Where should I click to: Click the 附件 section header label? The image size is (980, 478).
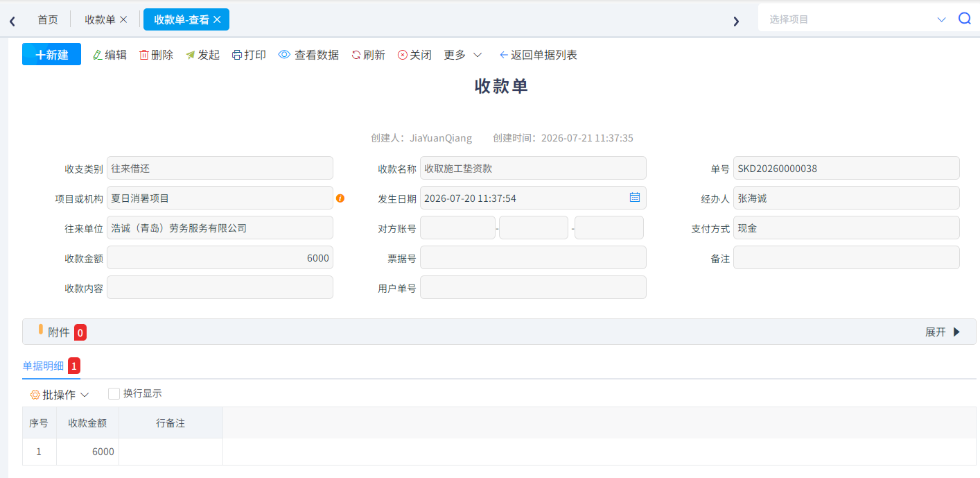[x=59, y=332]
